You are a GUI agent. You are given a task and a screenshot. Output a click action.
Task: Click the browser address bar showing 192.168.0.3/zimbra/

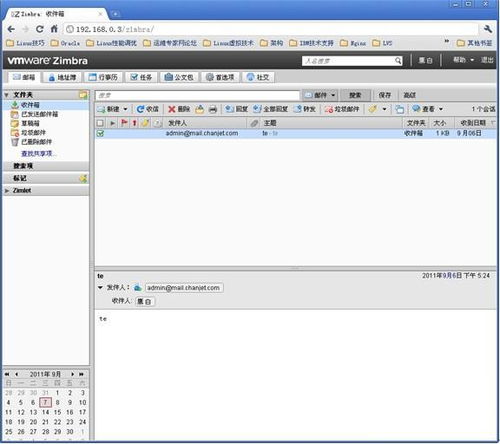click(x=270, y=29)
